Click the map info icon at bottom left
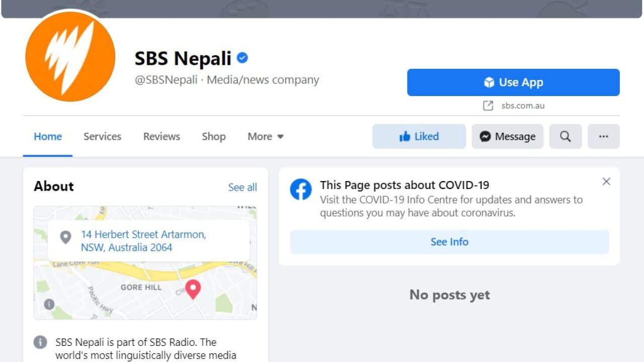 pyautogui.click(x=49, y=304)
